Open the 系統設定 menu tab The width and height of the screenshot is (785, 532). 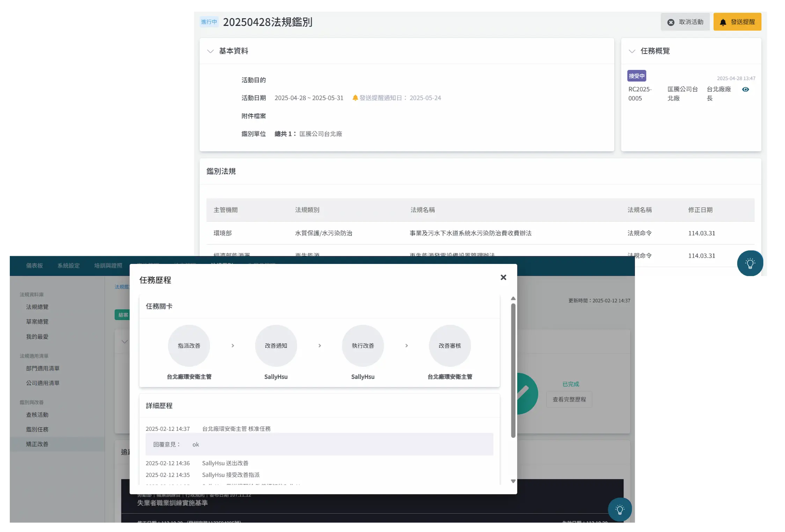pyautogui.click(x=68, y=266)
